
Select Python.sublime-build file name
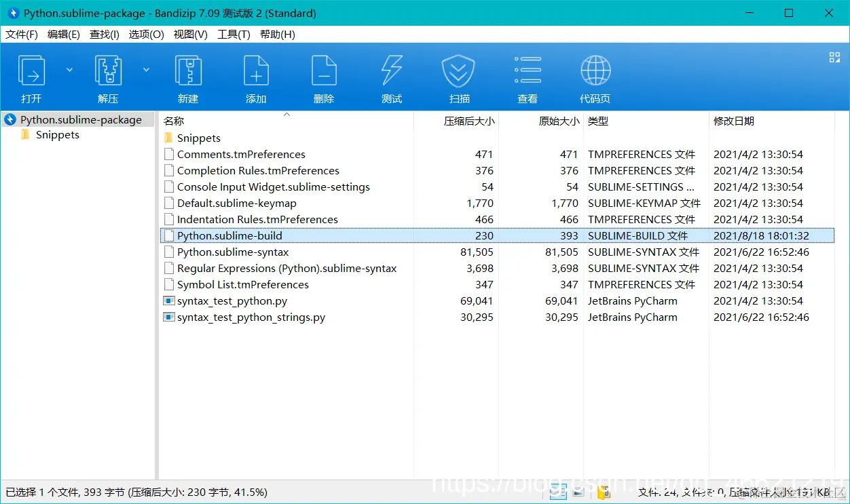click(229, 235)
